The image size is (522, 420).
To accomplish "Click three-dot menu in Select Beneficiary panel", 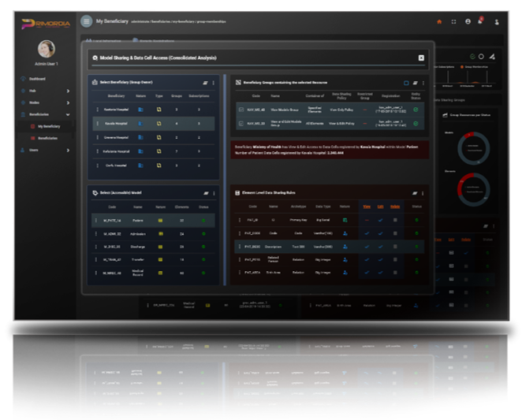I will [x=212, y=82].
